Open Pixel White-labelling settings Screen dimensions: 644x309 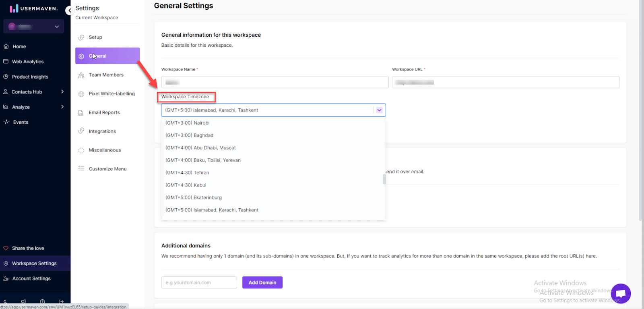(x=112, y=93)
